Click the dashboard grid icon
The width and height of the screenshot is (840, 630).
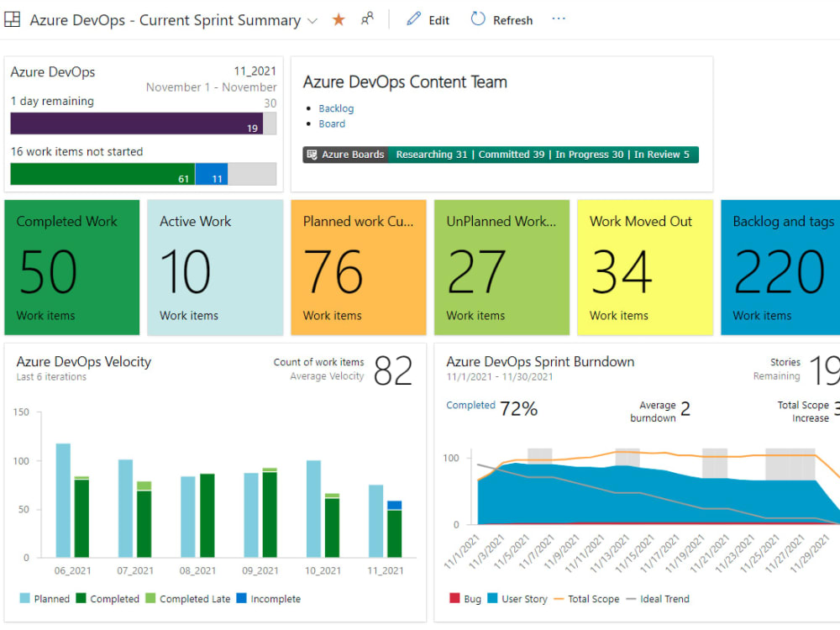(x=12, y=20)
